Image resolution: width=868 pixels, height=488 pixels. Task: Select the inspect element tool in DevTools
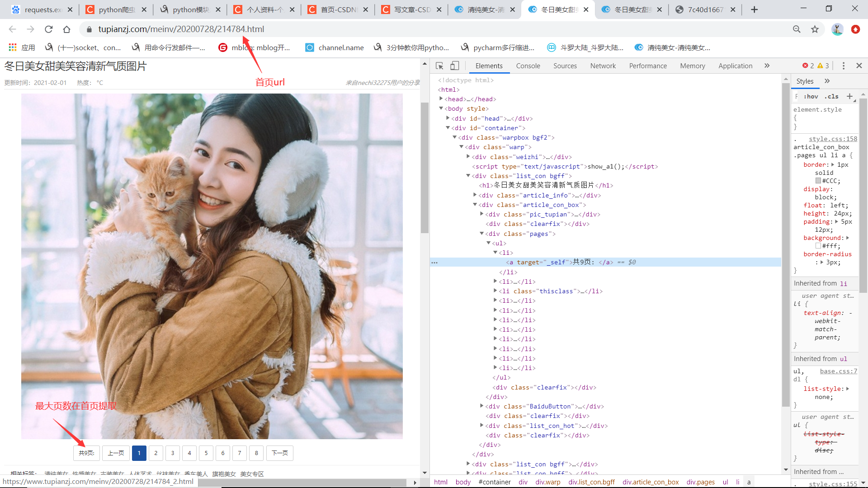[x=439, y=66]
